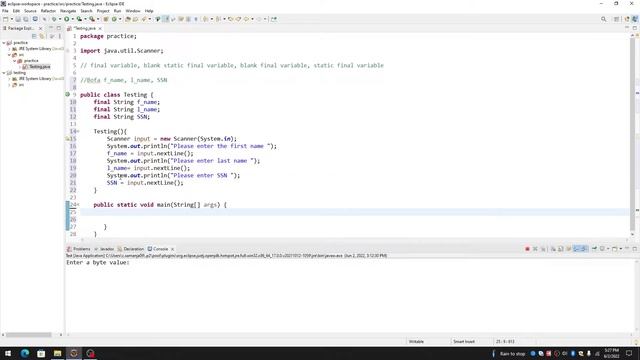
Task: Open the Navigate menu
Action: coord(68,11)
